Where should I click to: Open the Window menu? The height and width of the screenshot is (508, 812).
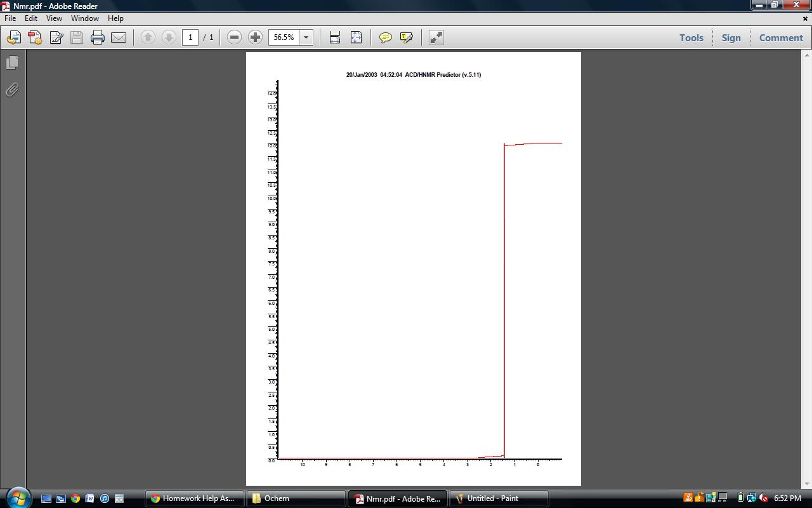pos(84,18)
